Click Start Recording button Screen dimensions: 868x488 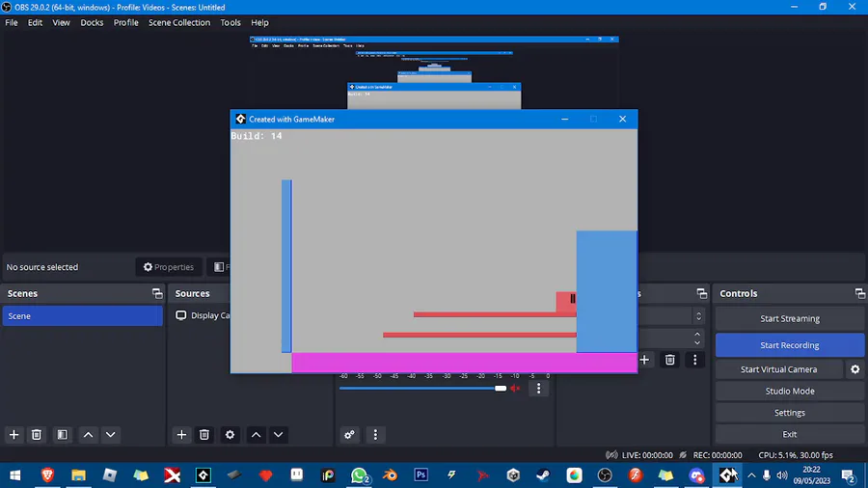point(789,345)
